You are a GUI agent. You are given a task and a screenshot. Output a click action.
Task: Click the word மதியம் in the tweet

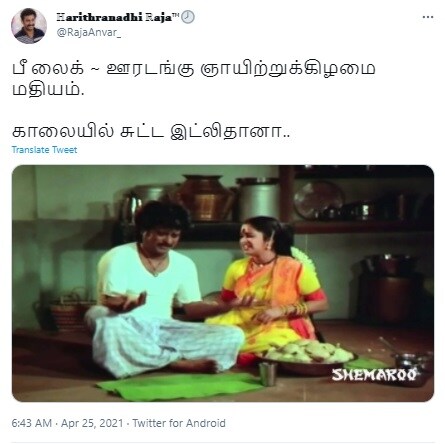pyautogui.click(x=48, y=90)
